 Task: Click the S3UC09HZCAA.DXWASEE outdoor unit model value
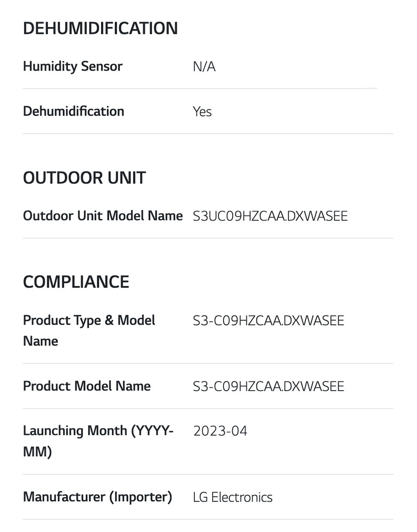click(x=270, y=216)
